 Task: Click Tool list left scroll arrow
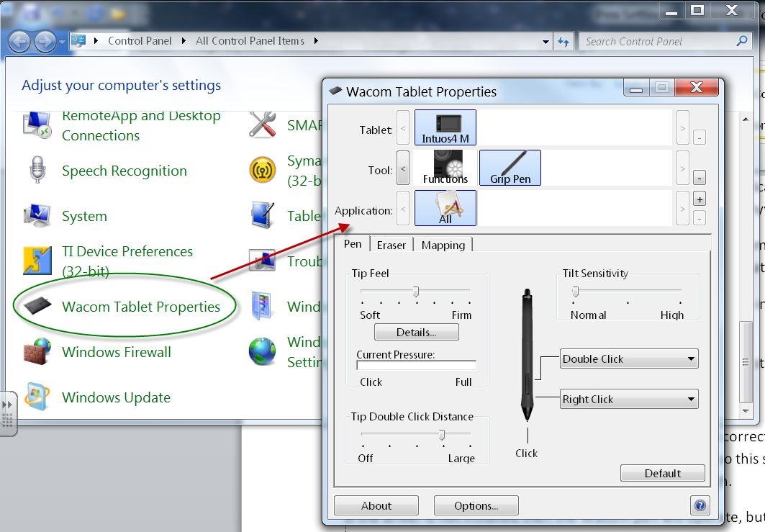[403, 168]
